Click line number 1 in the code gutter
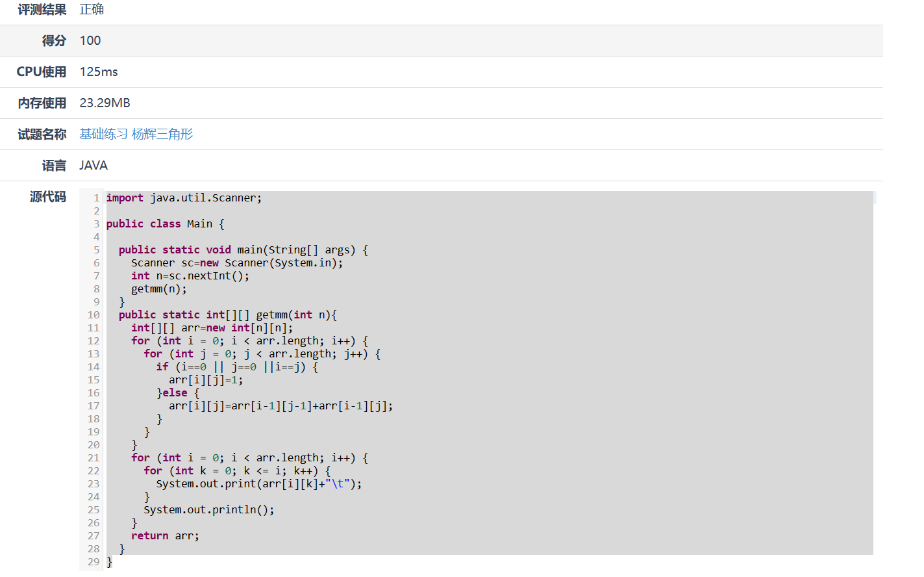 click(96, 198)
